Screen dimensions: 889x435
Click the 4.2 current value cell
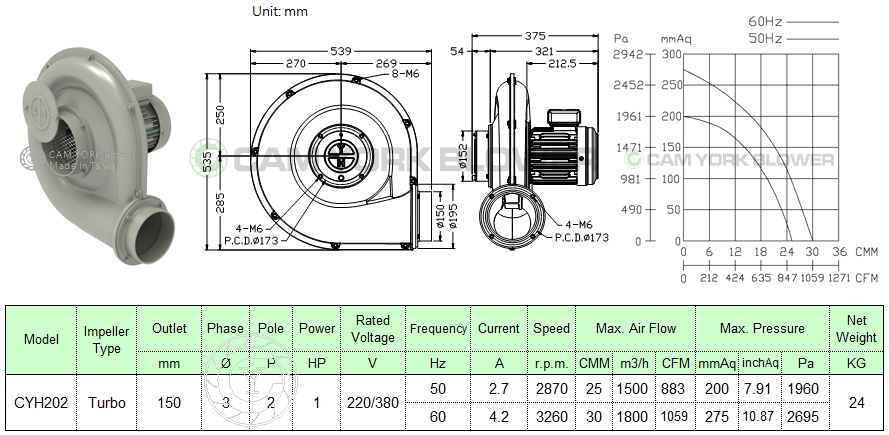[x=499, y=417]
